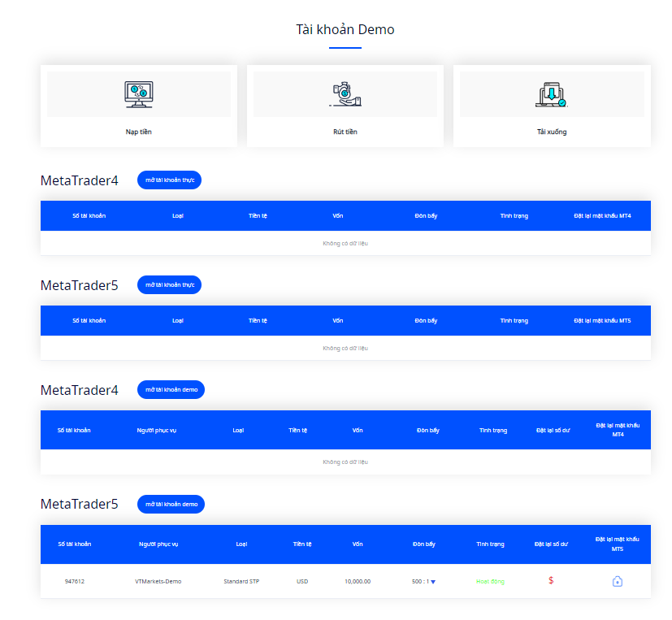Click the last MetaTrader5 section heading
This screenshot has width=672, height=620.
80,504
